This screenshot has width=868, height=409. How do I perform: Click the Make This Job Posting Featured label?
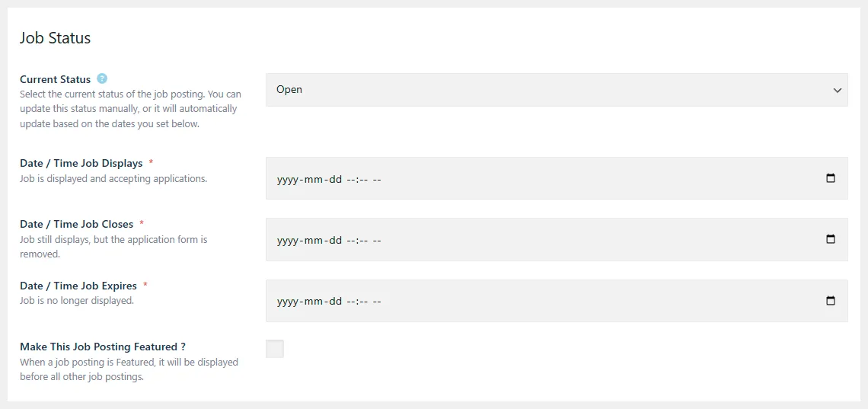[103, 347]
